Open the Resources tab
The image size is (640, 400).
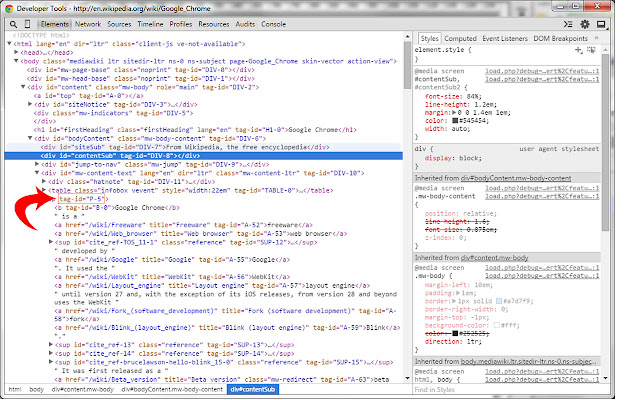214,24
